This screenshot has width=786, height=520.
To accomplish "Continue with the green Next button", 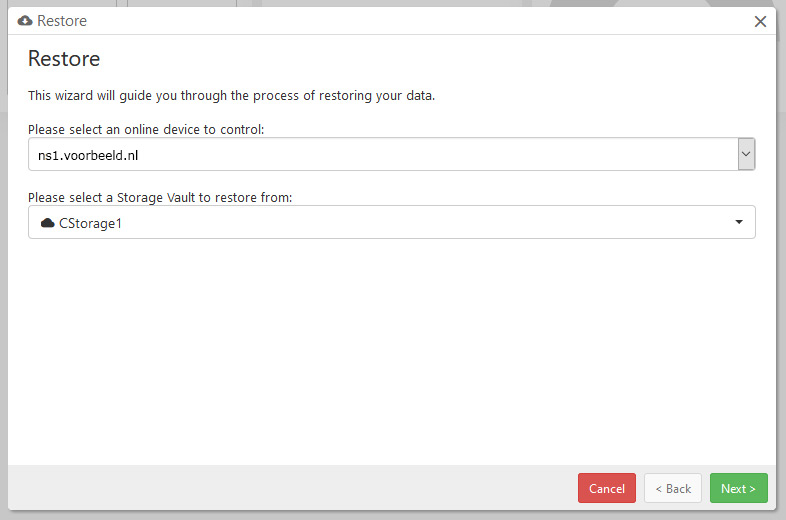I will point(738,488).
